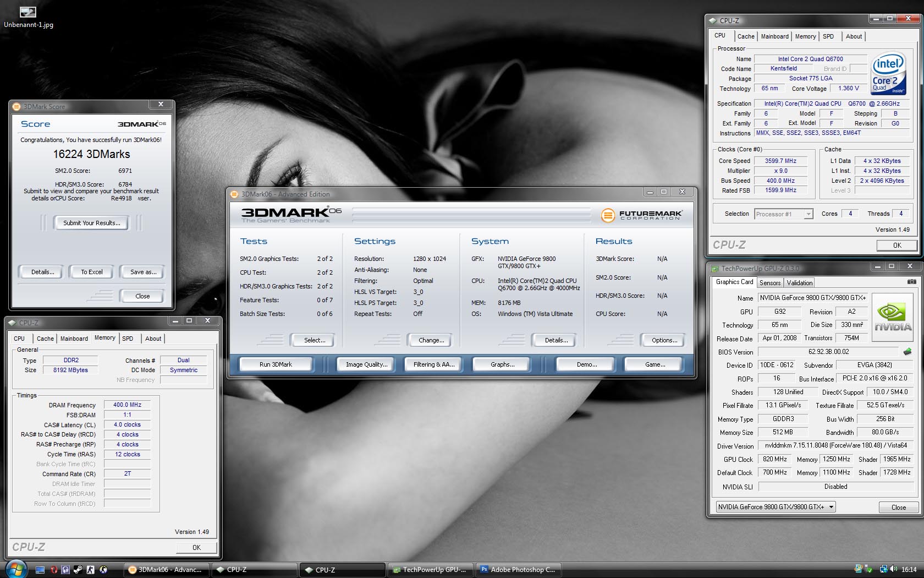This screenshot has height=578, width=924.
Task: Click the DRAM Frequency value 400.0 MHz
Action: [127, 405]
